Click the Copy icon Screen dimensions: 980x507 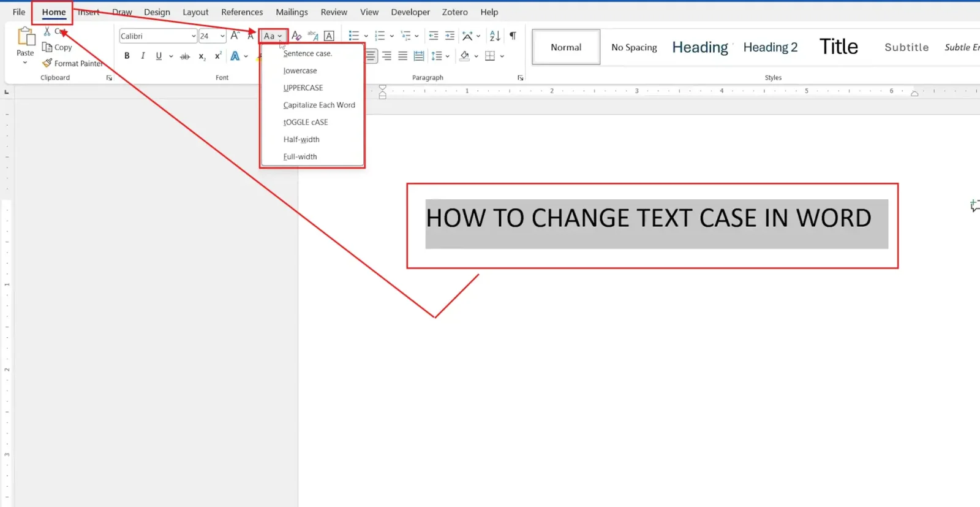point(47,47)
